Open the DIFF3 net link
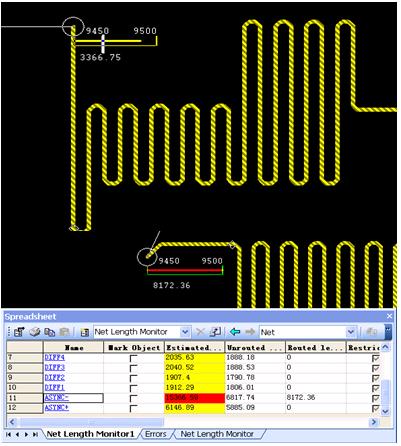This screenshot has width=401, height=446. (55, 368)
